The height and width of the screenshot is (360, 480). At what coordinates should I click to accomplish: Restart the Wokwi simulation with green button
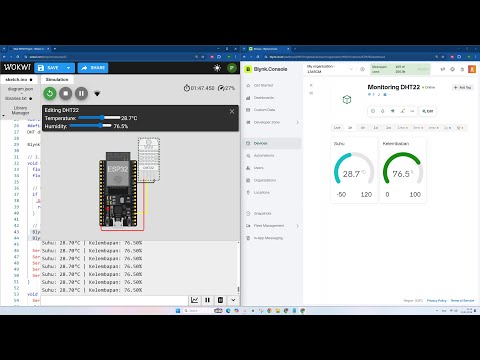pos(50,93)
